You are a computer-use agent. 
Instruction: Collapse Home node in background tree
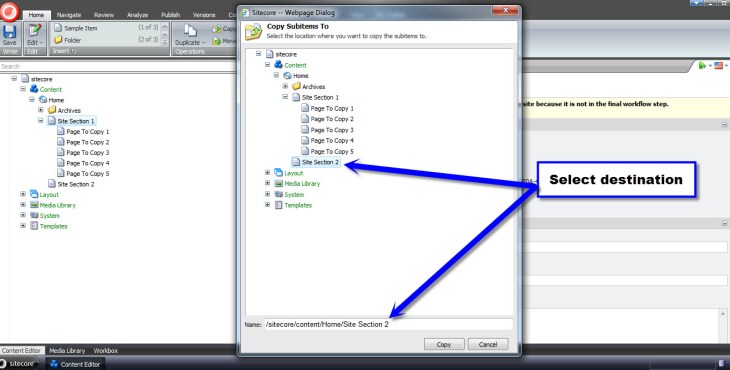pos(32,100)
